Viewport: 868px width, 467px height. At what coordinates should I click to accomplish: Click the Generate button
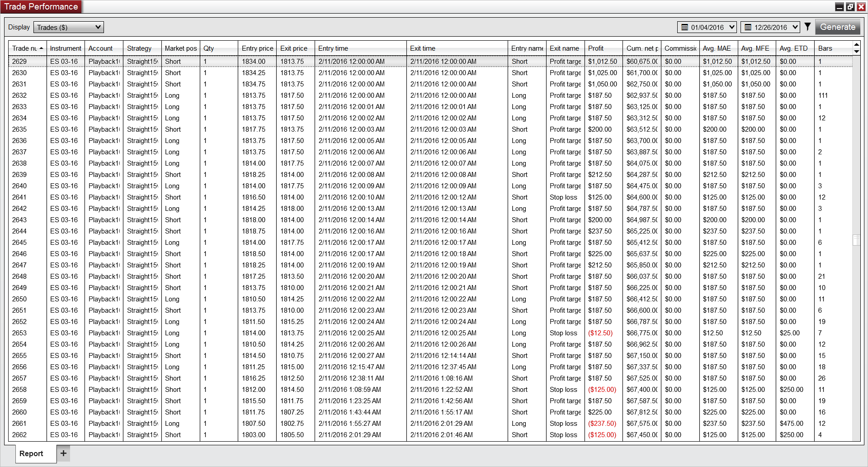click(x=838, y=27)
